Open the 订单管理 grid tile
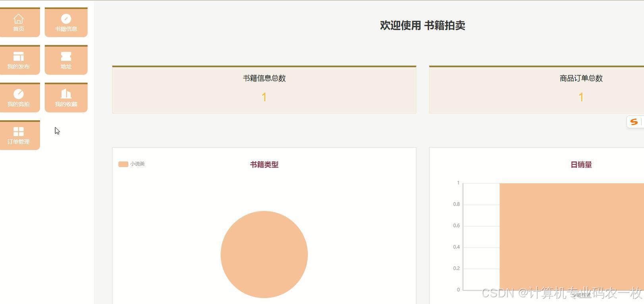The image size is (644, 304). 19,135
